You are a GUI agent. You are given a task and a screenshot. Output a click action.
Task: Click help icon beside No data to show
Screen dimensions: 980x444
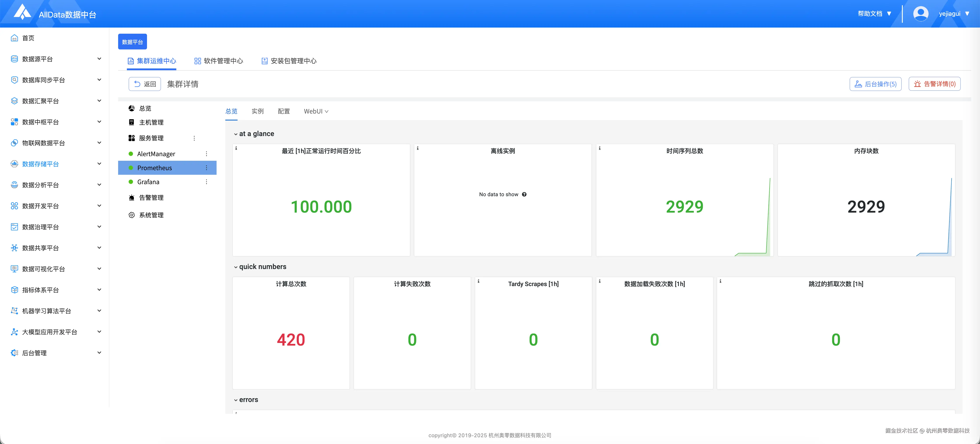(x=524, y=194)
